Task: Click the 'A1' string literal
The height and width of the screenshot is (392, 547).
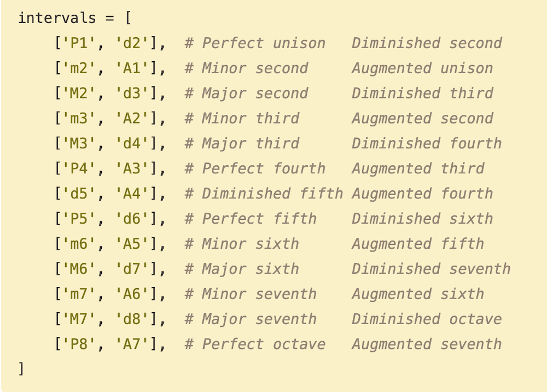Action: pyautogui.click(x=132, y=68)
